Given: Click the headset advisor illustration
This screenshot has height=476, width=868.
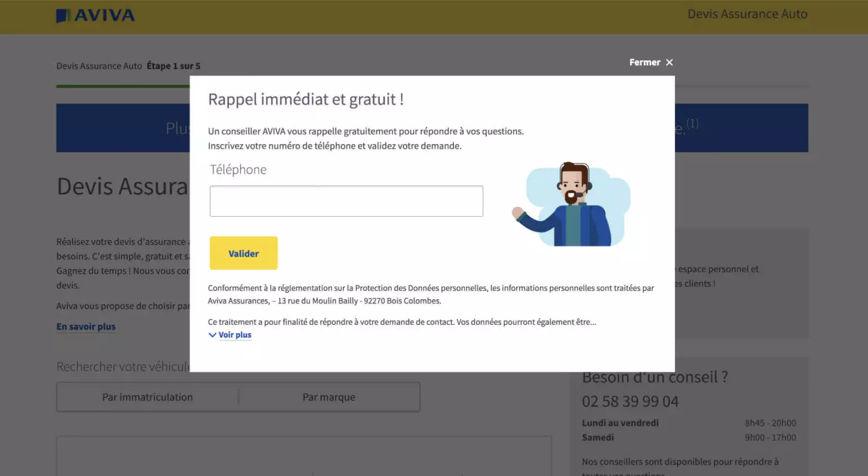Looking at the screenshot, I should pyautogui.click(x=571, y=205).
